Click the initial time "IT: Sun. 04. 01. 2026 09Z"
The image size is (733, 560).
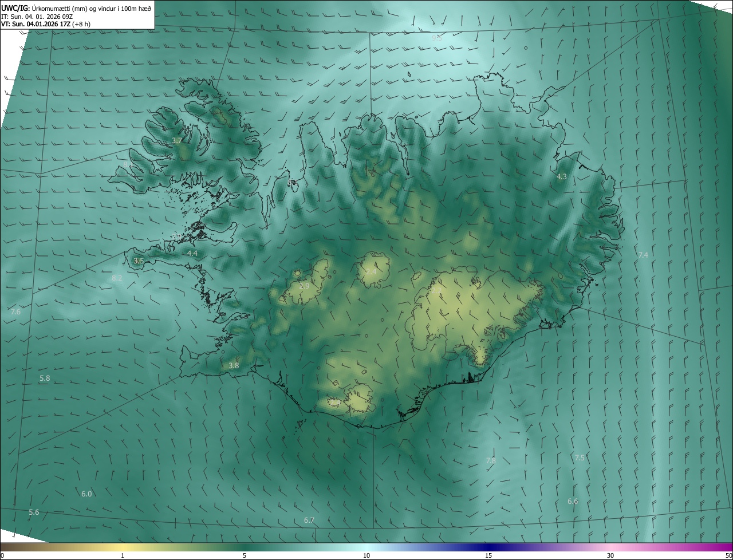click(x=37, y=17)
